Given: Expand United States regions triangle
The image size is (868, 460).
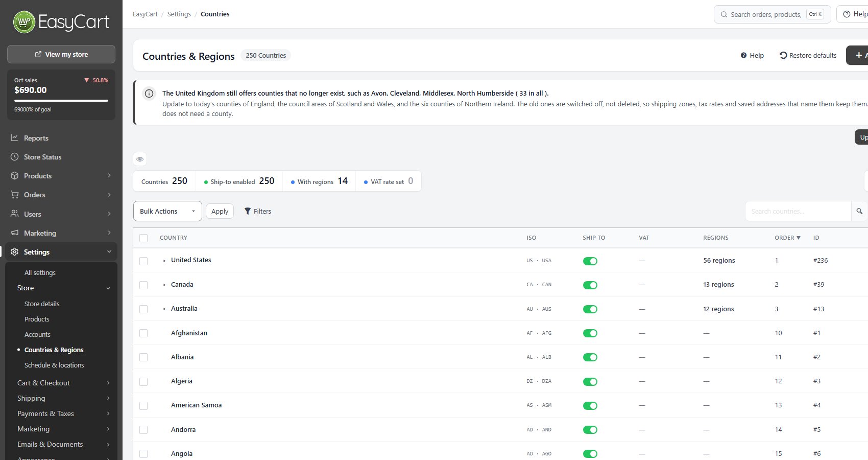Looking at the screenshot, I should (164, 261).
